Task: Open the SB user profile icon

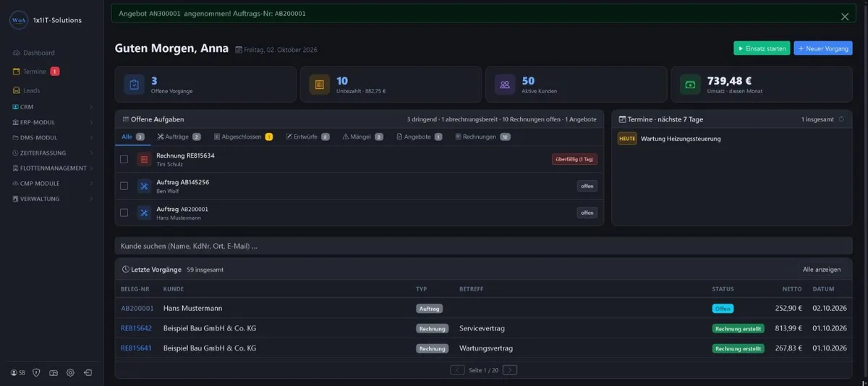Action: [x=18, y=372]
